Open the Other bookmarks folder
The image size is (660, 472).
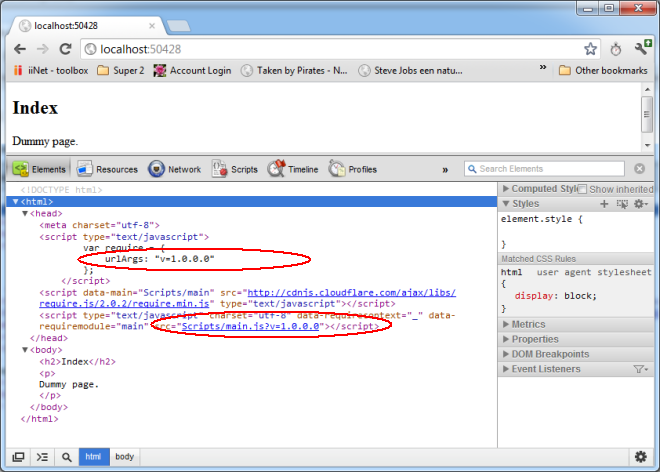click(603, 70)
